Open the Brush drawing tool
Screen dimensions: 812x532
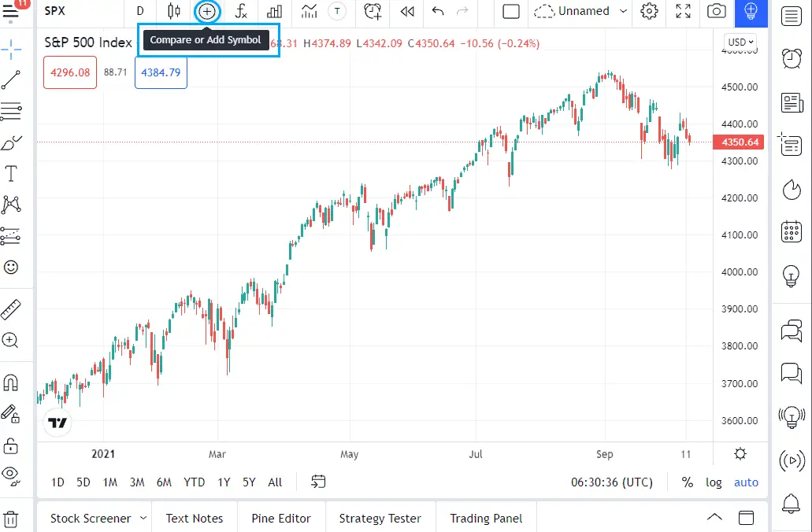(x=12, y=142)
